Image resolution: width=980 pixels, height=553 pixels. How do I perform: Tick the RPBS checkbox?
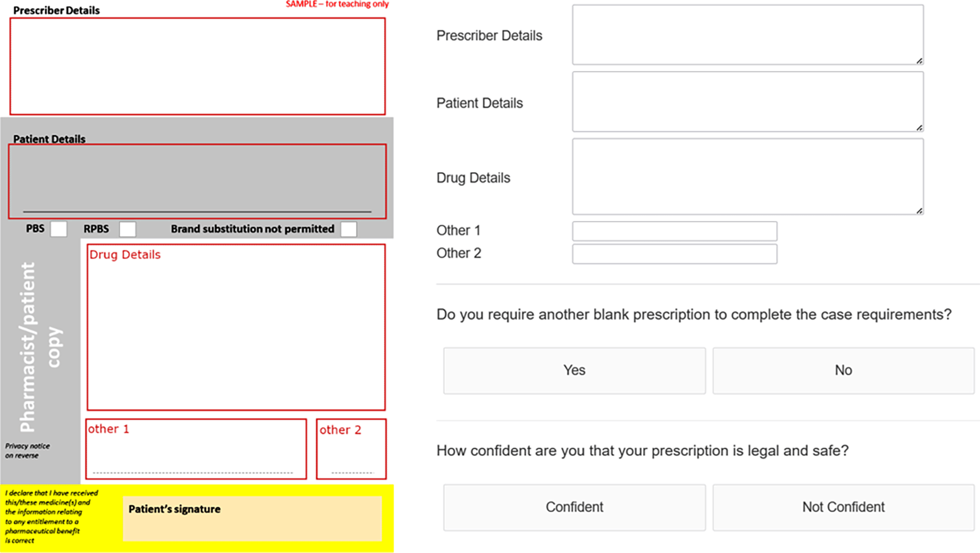[x=128, y=229]
